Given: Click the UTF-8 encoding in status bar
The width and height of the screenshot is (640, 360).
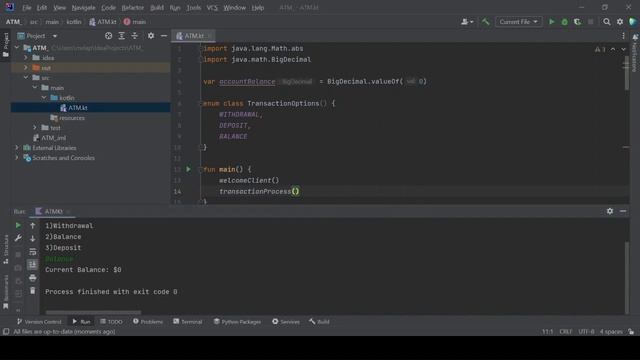Looking at the screenshot, I should tap(586, 332).
